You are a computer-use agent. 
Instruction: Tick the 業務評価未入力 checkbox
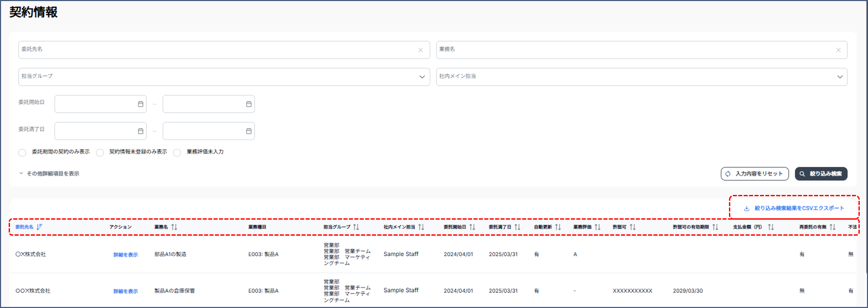[x=177, y=152]
